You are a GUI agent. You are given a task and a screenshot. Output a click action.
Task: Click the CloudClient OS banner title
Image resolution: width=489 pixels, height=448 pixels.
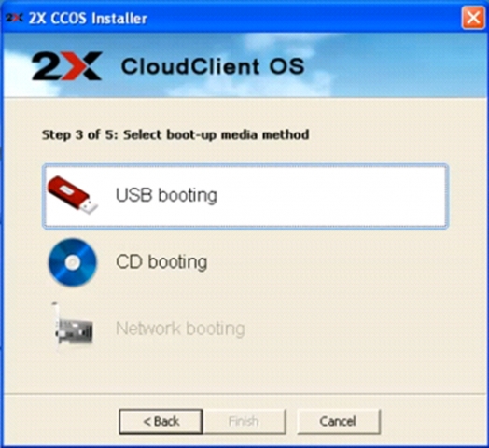pyautogui.click(x=213, y=66)
